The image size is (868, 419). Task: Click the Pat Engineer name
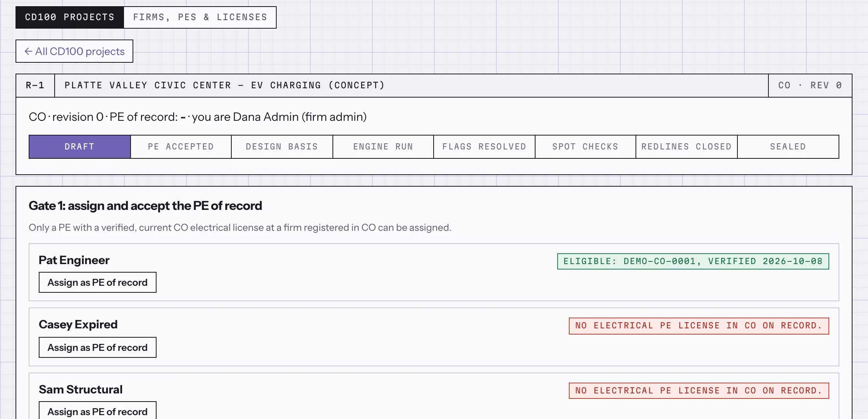click(x=74, y=260)
